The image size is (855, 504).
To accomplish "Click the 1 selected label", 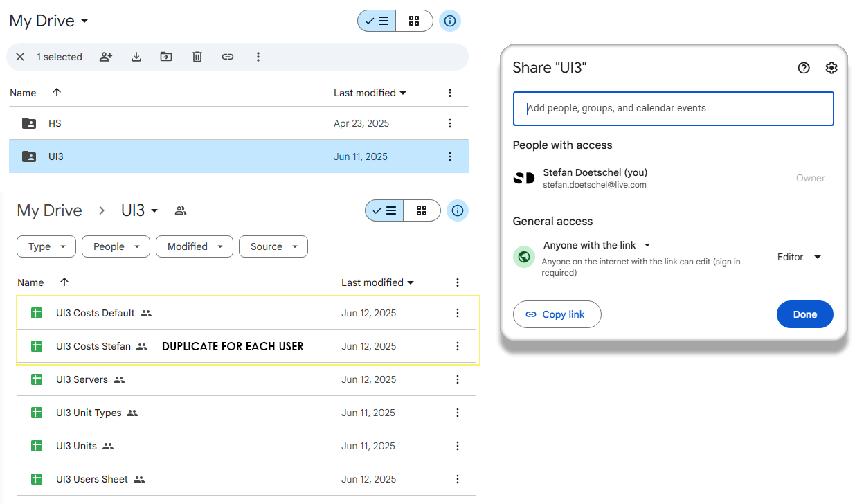I will [60, 57].
